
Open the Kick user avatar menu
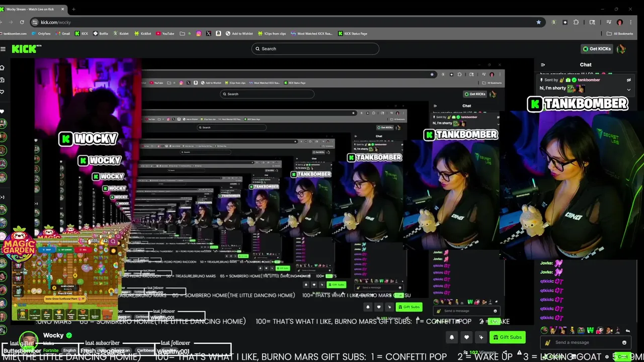tap(621, 49)
